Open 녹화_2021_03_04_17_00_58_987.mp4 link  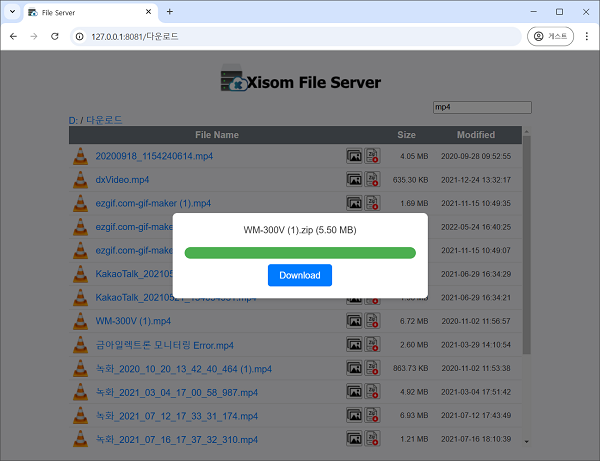177,393
